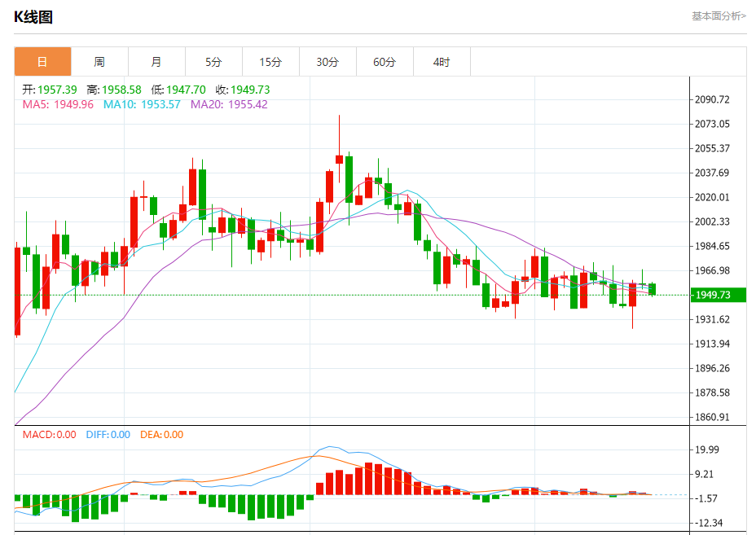Click the MA20: 1955.42 legend
The width and height of the screenshot is (756, 535).
click(229, 104)
